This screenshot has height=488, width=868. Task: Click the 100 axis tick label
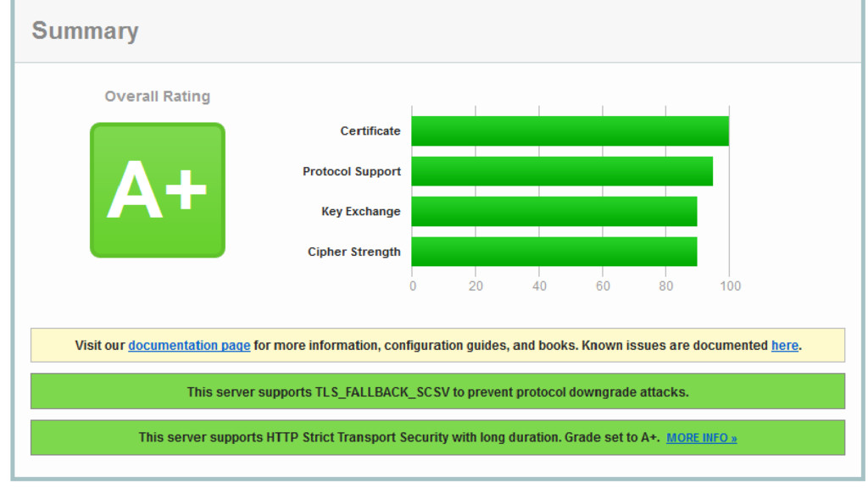730,286
